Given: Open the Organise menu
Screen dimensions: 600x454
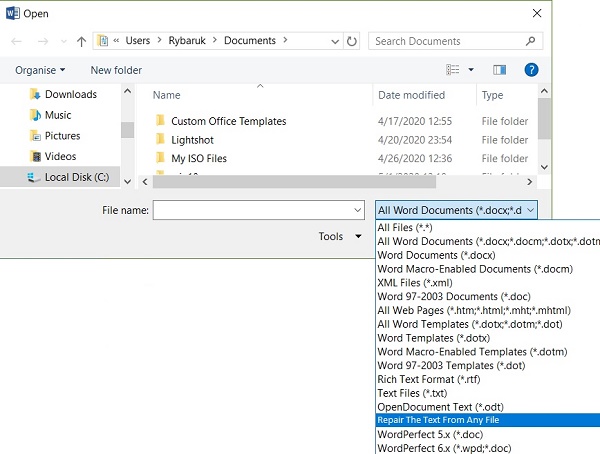Looking at the screenshot, I should click(40, 70).
